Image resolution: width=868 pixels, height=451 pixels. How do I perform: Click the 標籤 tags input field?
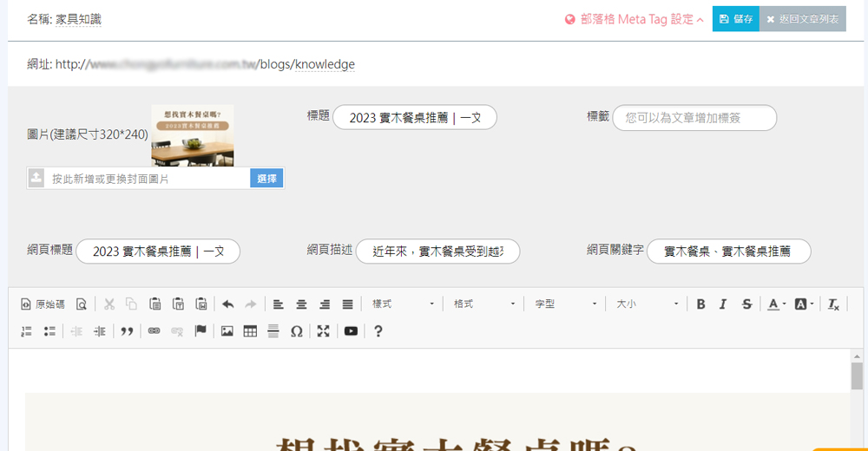[x=694, y=117]
